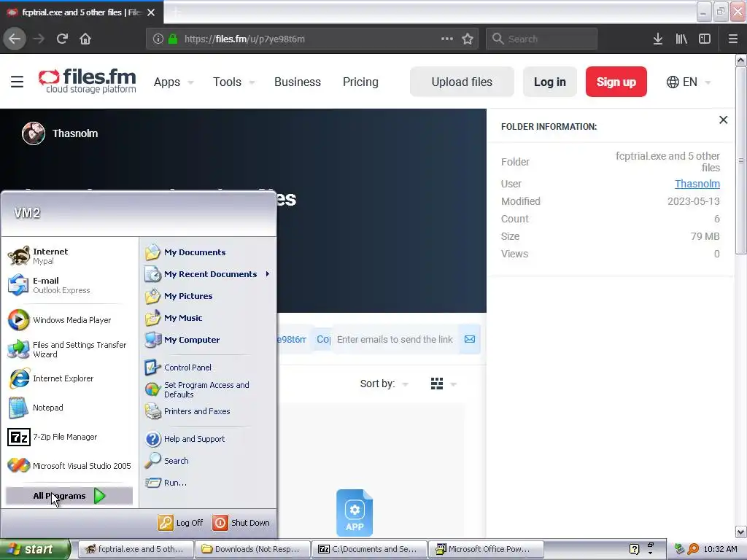The width and height of the screenshot is (747, 560).
Task: Click the email recipients input field
Action: tap(395, 339)
